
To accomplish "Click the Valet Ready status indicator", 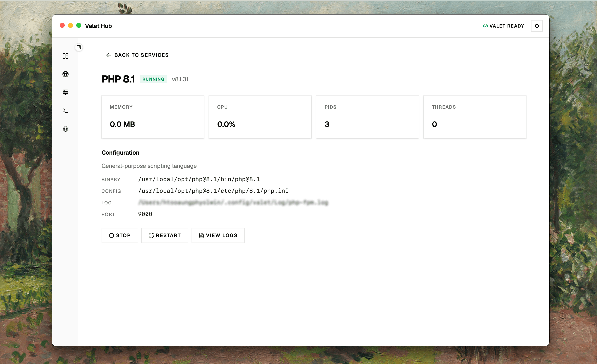I will (x=504, y=26).
